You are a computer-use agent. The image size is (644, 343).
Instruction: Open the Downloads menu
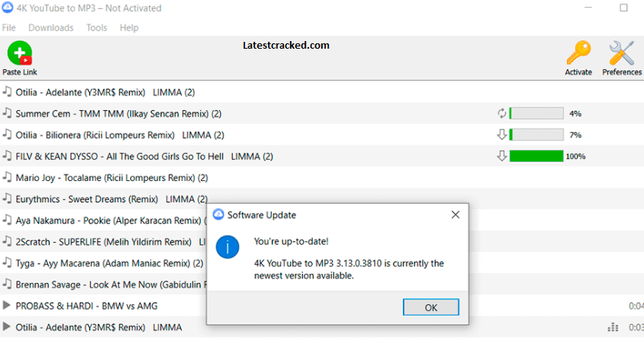click(x=51, y=27)
